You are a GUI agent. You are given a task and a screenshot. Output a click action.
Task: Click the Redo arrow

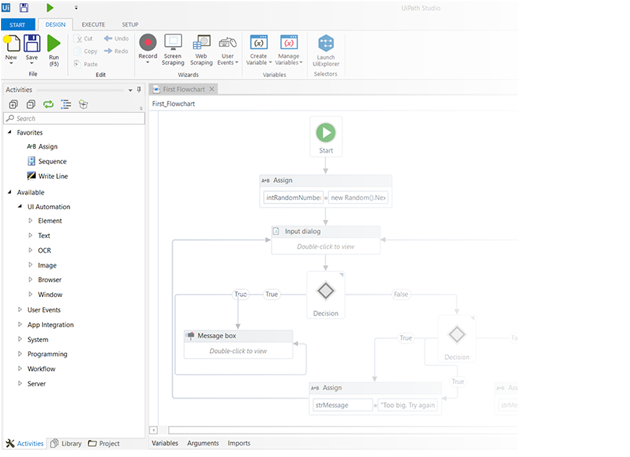click(x=116, y=51)
